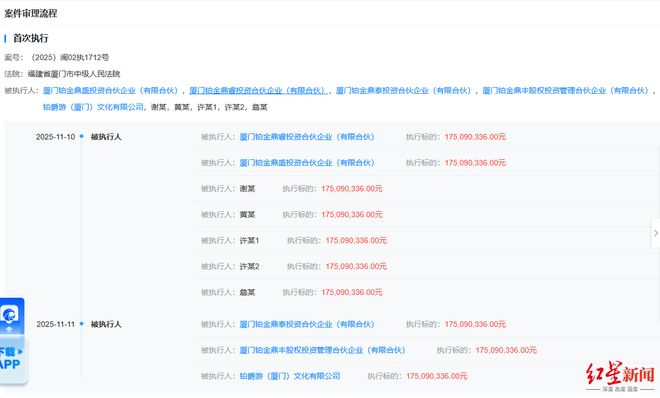Click 被执行人 label next to 2025-11-11
The image size is (660, 398).
[x=106, y=324]
